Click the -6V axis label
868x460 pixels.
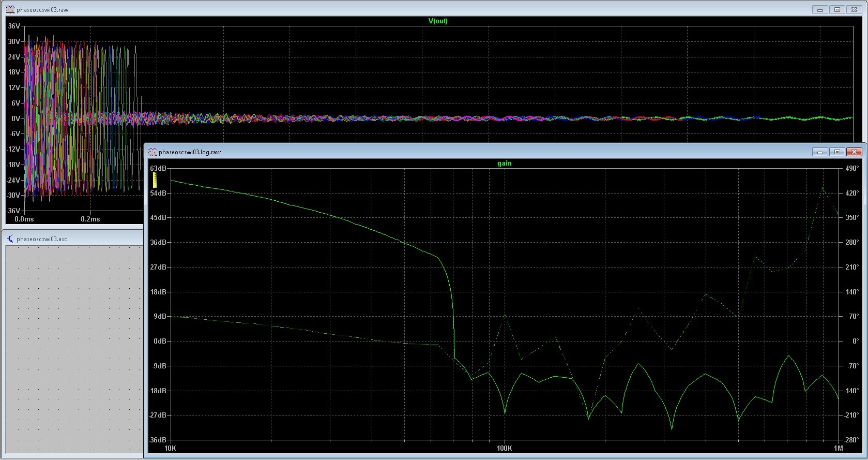point(15,133)
